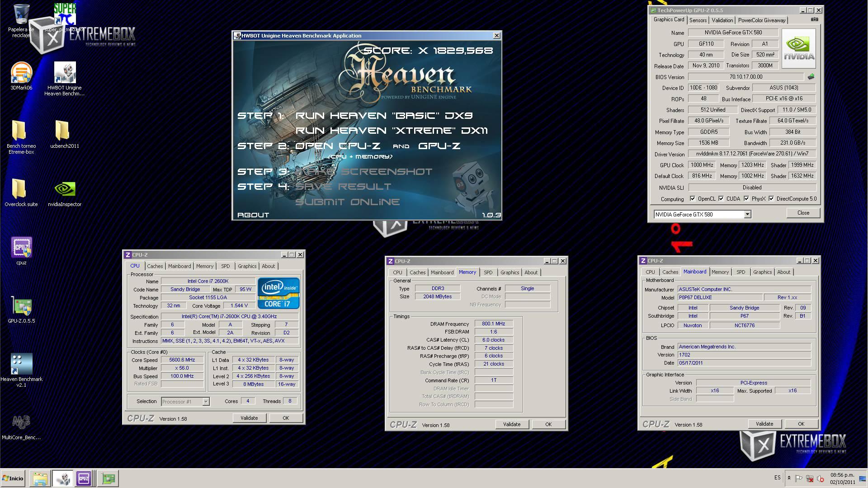Viewport: 868px width, 488px height.
Task: Open Graphics tab in right CPU-Z window
Action: pyautogui.click(x=762, y=272)
